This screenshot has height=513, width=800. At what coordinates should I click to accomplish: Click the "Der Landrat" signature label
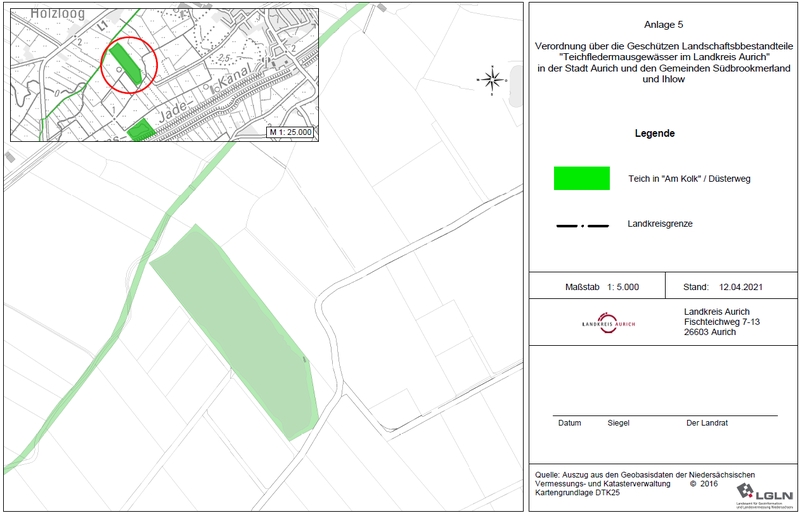click(707, 423)
